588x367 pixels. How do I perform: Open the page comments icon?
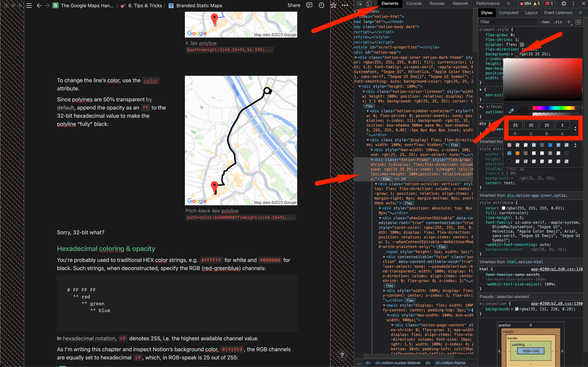point(309,5)
